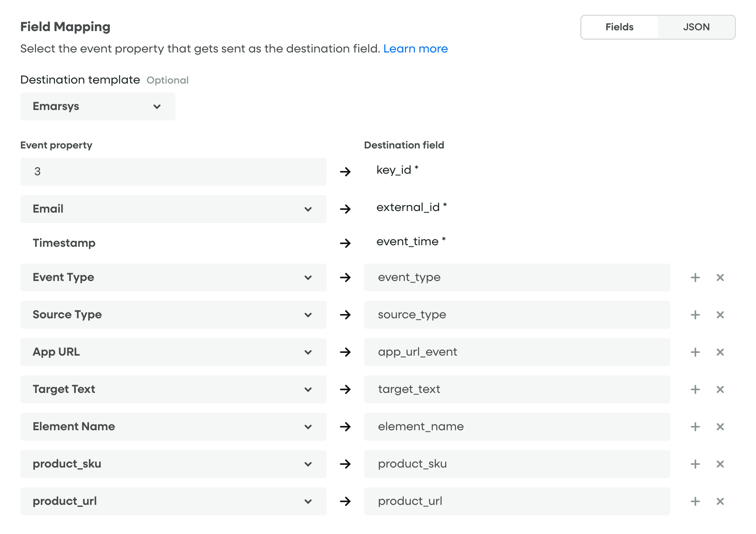Open the Learn more link
The width and height of the screenshot is (756, 534).
tap(415, 49)
